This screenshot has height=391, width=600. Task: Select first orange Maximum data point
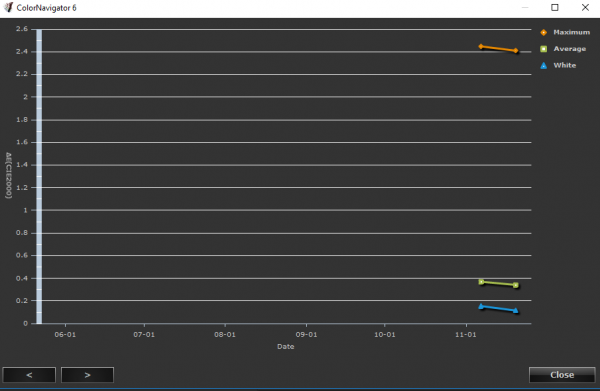pyautogui.click(x=481, y=46)
